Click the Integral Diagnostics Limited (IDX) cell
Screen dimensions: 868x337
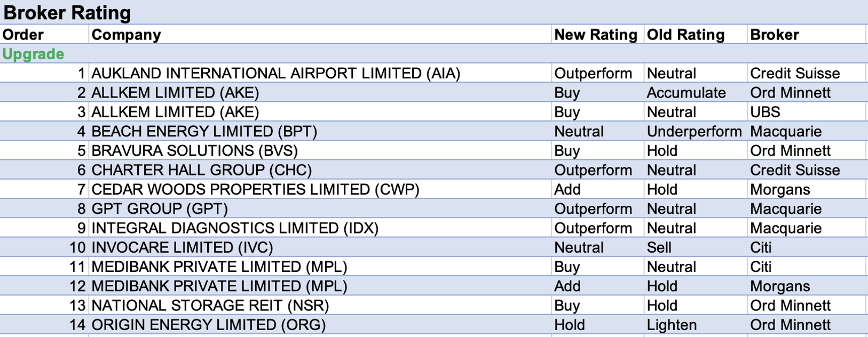(x=235, y=228)
